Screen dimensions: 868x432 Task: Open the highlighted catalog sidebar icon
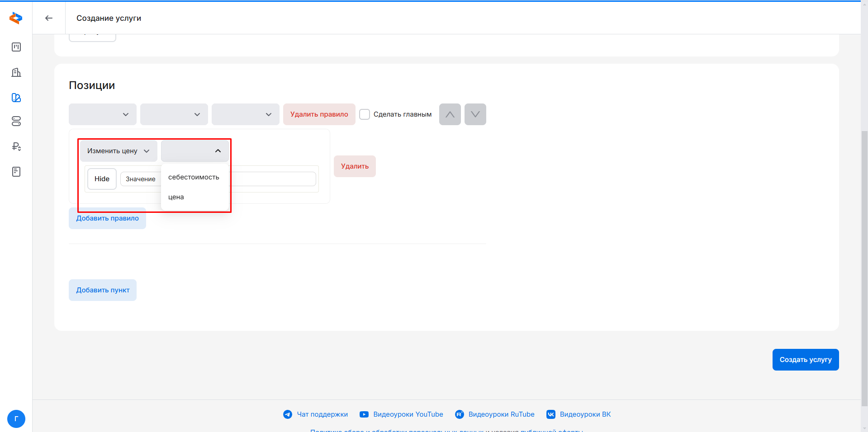point(16,98)
